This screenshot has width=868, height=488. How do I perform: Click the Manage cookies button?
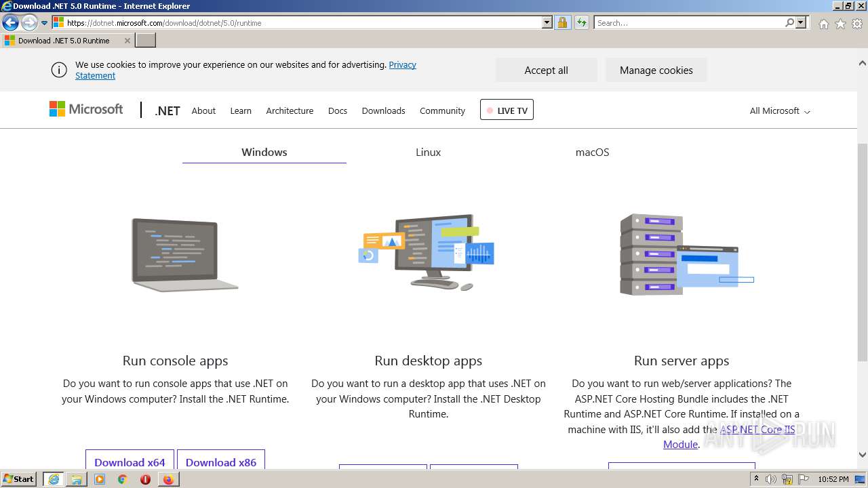point(656,70)
